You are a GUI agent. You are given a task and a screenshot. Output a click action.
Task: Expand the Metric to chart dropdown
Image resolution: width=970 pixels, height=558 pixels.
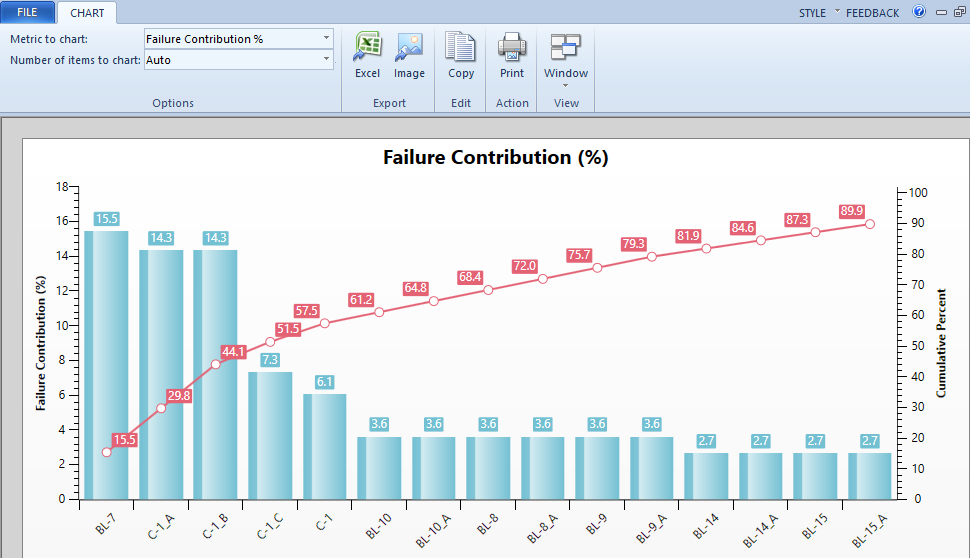326,39
